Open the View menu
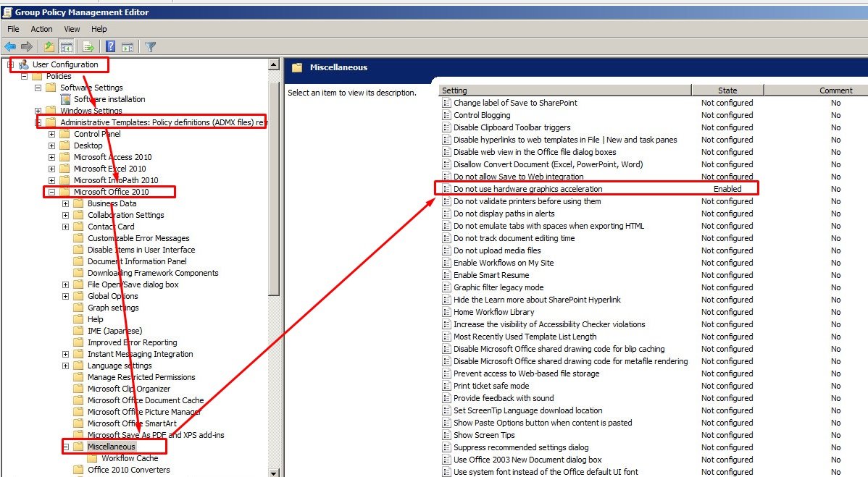868x477 pixels. pos(71,29)
